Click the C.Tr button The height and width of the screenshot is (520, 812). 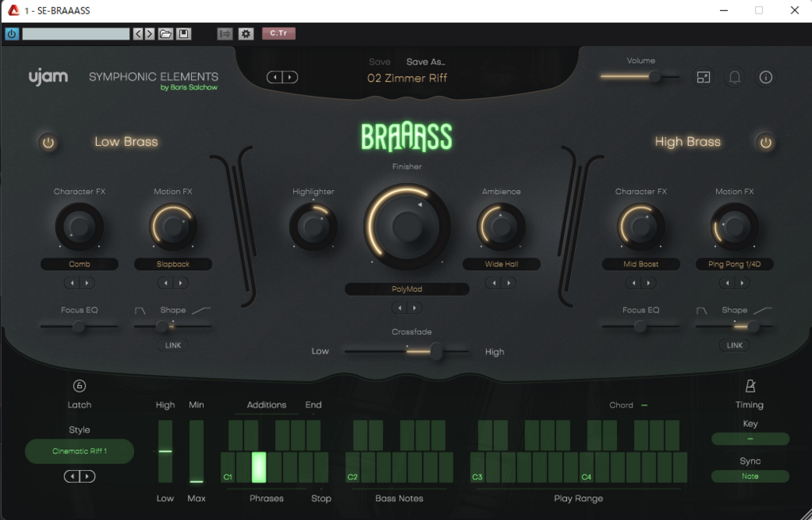278,33
